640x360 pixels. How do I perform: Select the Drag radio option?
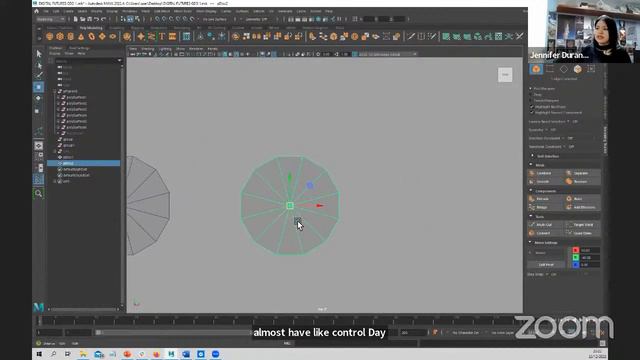point(531,94)
